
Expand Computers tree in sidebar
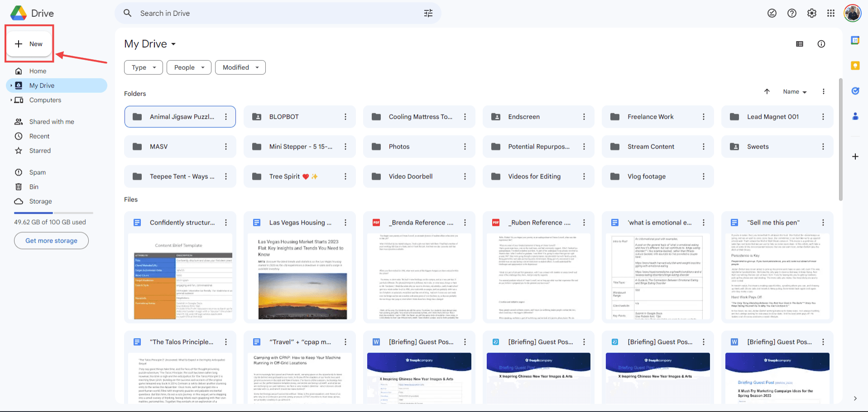[x=11, y=100]
